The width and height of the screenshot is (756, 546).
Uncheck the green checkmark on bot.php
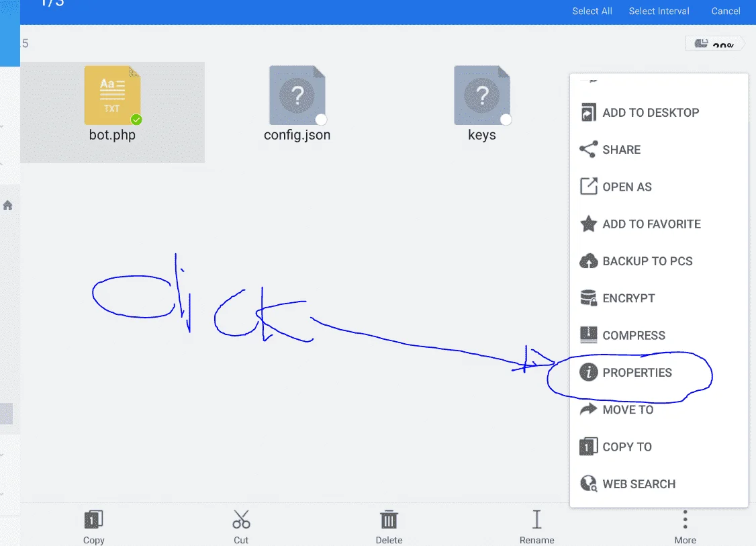coord(136,119)
